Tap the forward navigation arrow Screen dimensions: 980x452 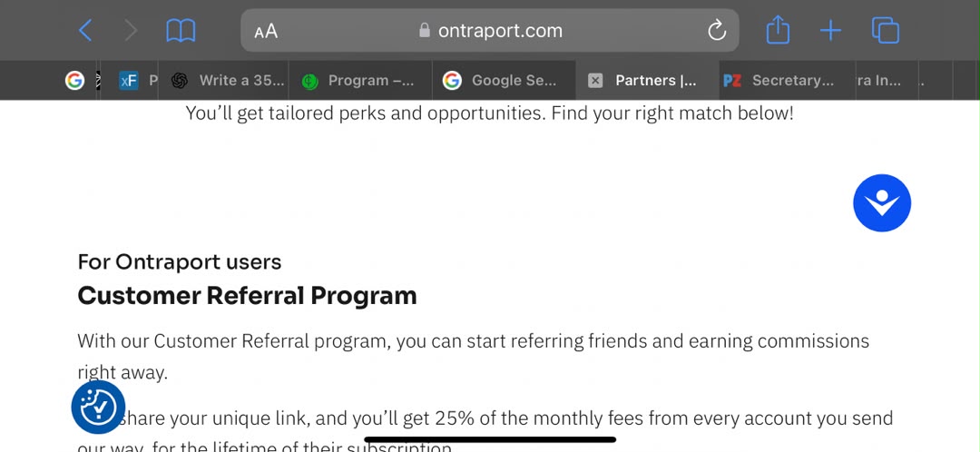131,30
